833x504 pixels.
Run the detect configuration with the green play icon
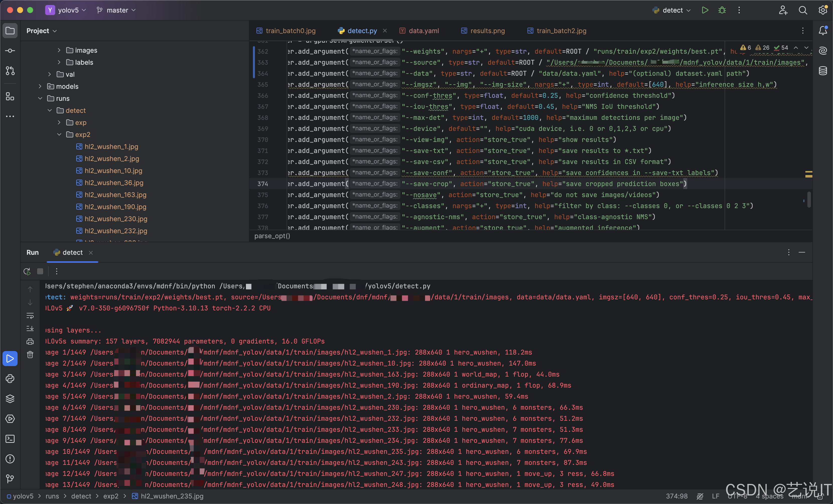click(705, 10)
